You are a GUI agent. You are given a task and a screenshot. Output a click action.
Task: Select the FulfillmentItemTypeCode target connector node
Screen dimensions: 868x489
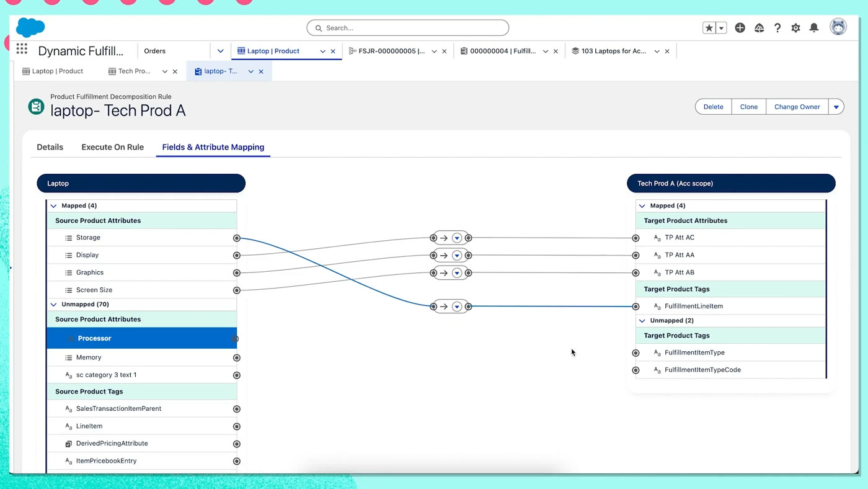pos(635,370)
